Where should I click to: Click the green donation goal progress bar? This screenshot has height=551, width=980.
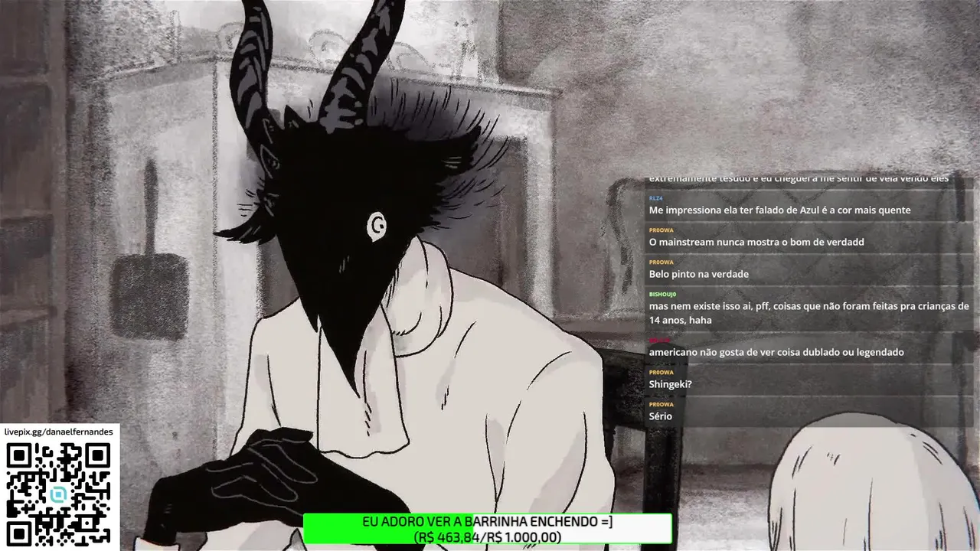[x=488, y=529]
